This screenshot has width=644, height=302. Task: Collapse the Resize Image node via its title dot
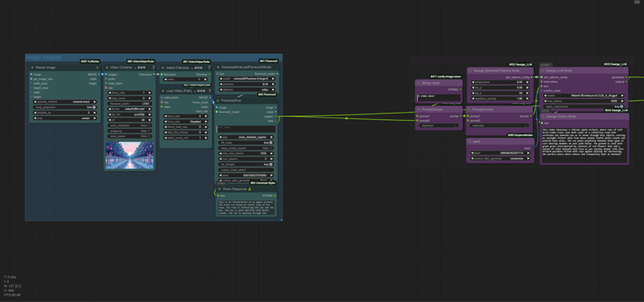click(32, 68)
